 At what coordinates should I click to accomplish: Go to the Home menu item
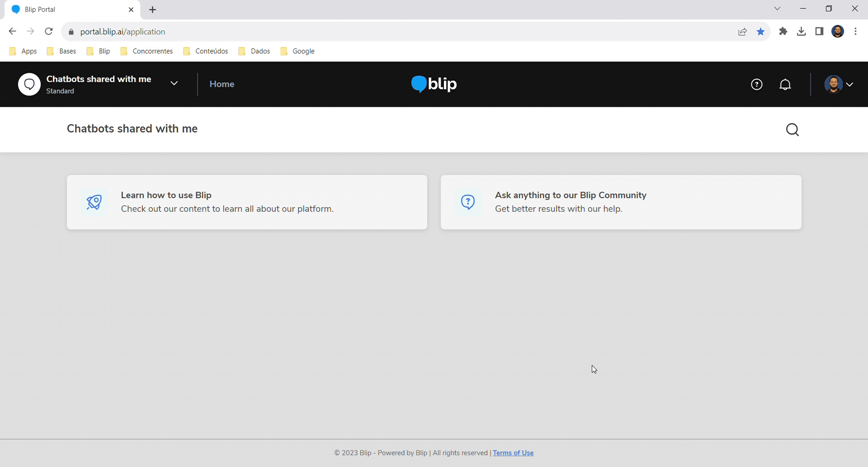click(222, 84)
